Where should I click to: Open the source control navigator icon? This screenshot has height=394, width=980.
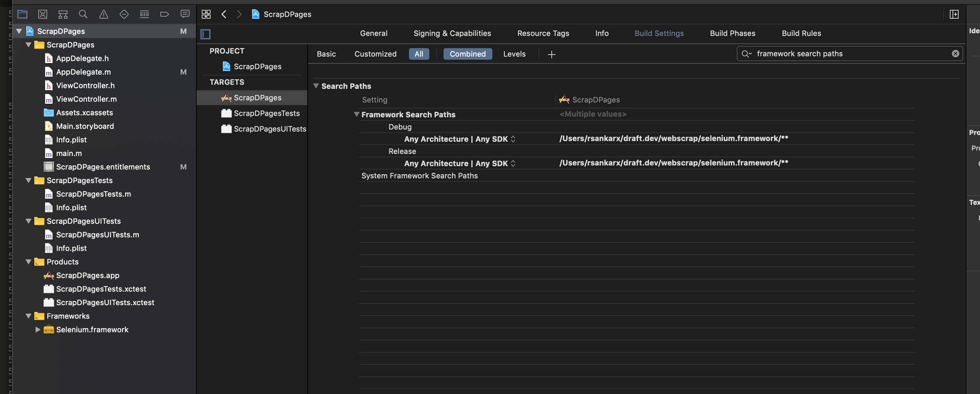tap(43, 15)
